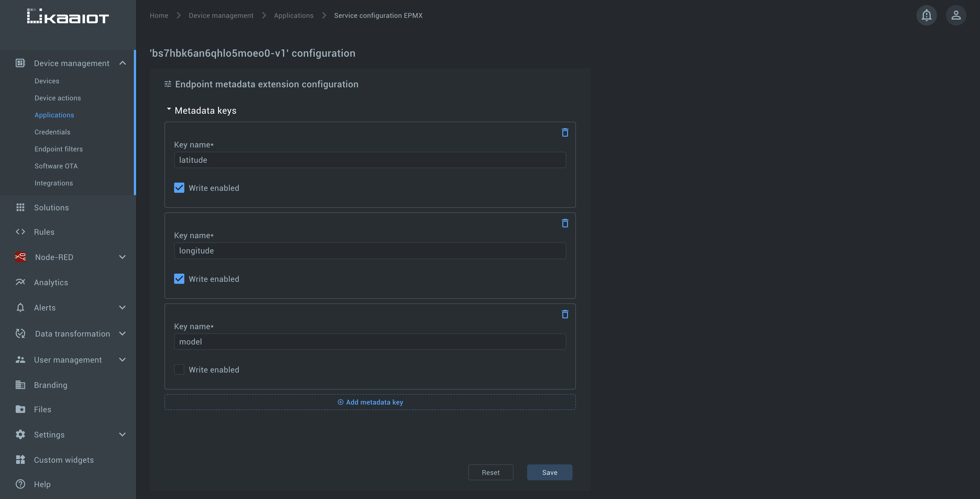Click the Files folder icon
Image resolution: width=980 pixels, height=499 pixels.
pyautogui.click(x=20, y=409)
